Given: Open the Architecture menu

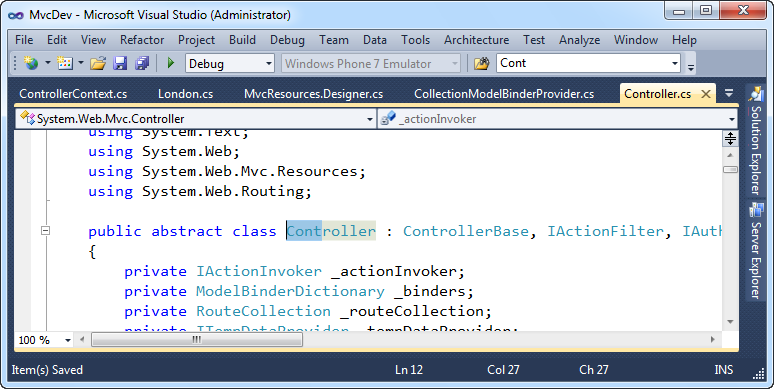Looking at the screenshot, I should [476, 40].
